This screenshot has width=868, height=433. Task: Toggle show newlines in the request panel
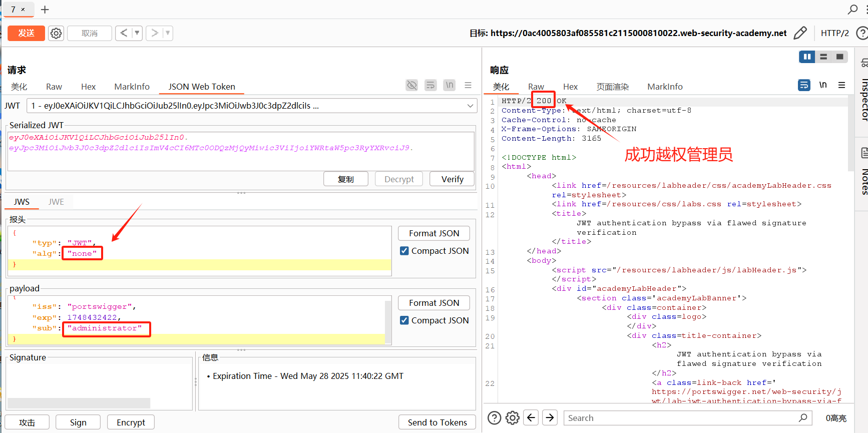pyautogui.click(x=450, y=85)
